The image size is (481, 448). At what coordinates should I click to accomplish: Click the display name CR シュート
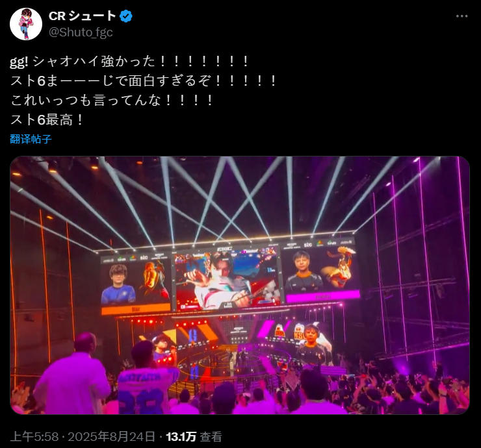click(82, 16)
